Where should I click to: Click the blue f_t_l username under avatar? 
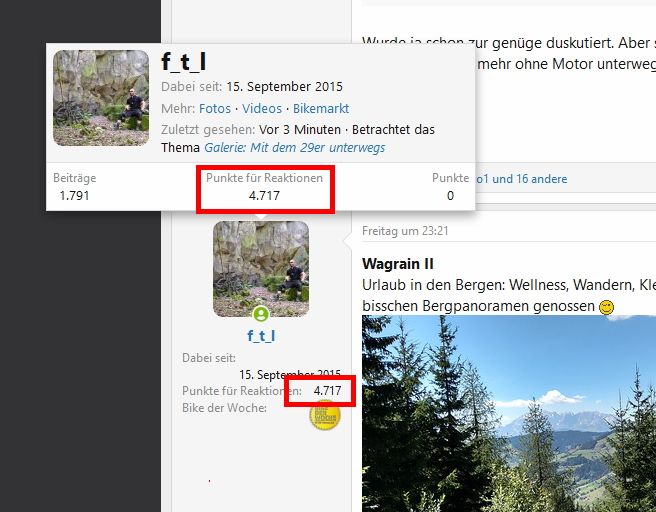[x=261, y=336]
